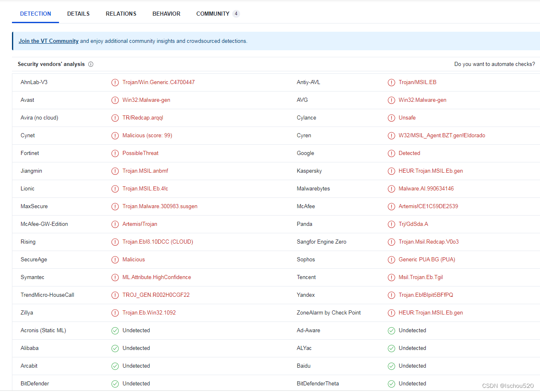Viewport: 540px width, 392px height.
Task: Click the alert icon for Panda
Action: [x=391, y=224]
